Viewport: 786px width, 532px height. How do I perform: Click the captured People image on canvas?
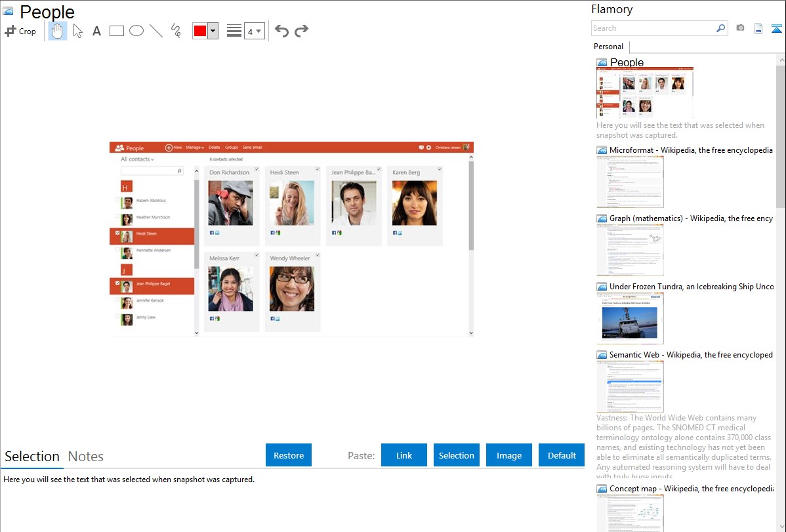tap(291, 239)
